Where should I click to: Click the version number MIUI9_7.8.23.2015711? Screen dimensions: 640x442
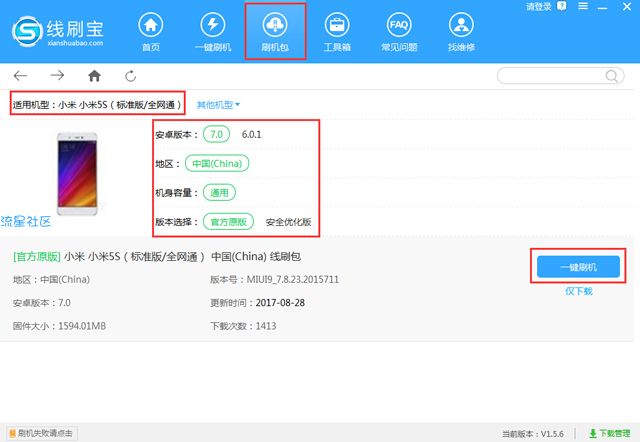[x=293, y=280]
